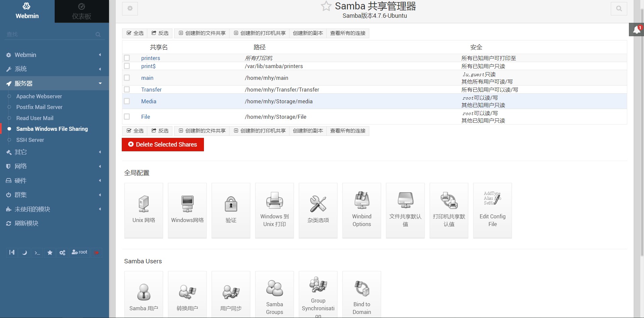Open the Edit Config File icon
Image resolution: width=644 pixels, height=318 pixels.
(x=492, y=210)
